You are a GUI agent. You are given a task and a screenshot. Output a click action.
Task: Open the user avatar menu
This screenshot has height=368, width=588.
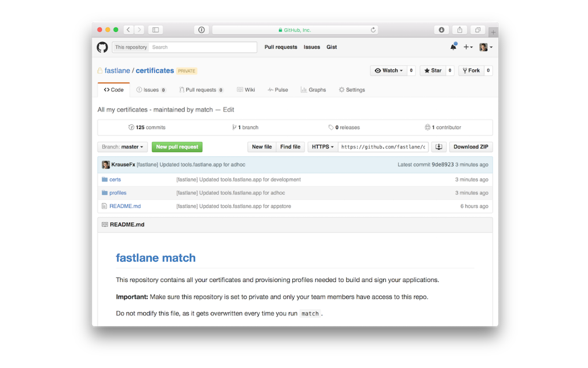[486, 47]
